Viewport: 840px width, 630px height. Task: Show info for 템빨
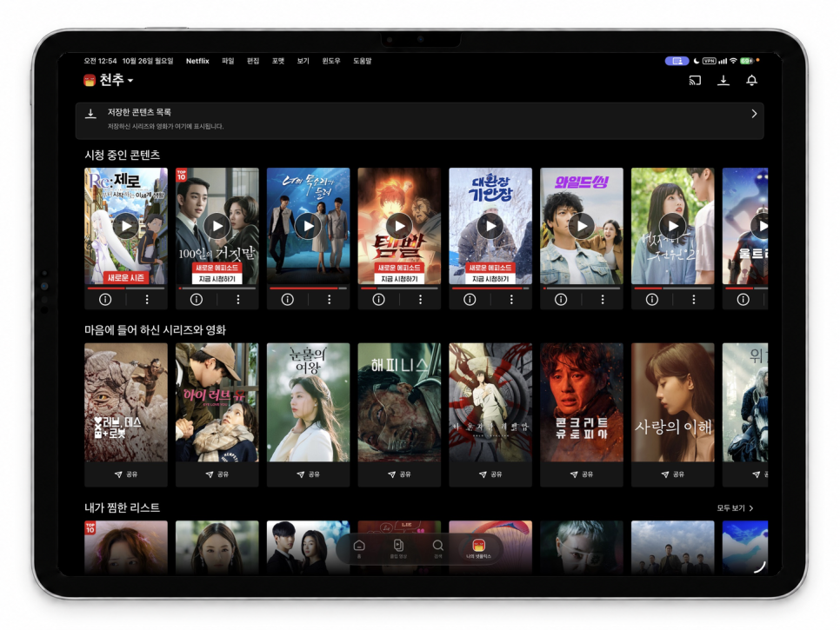379,300
